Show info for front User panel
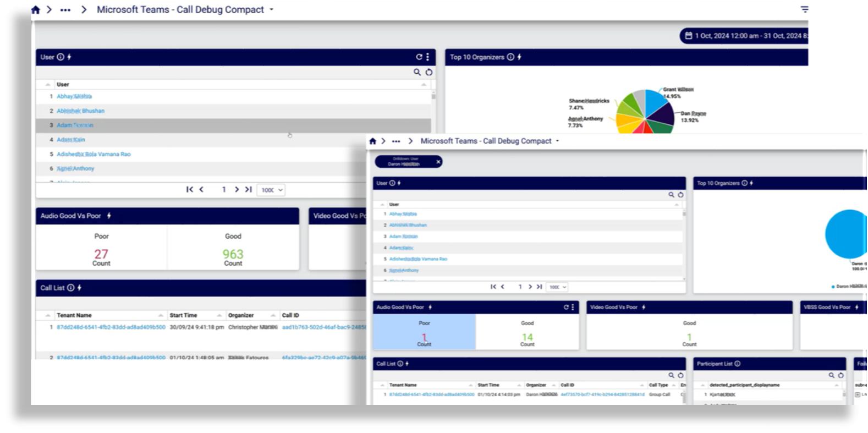Viewport: 868px width, 433px height. pos(392,183)
